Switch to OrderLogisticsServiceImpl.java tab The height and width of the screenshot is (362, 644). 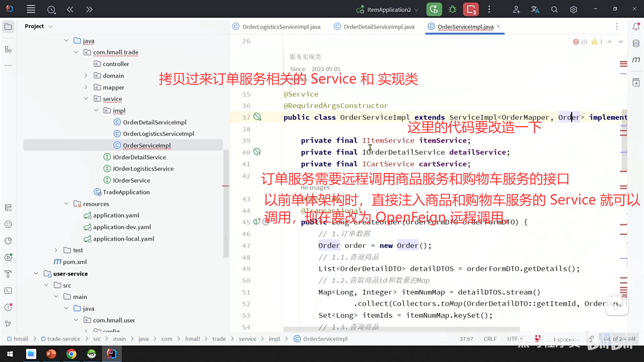click(x=281, y=27)
